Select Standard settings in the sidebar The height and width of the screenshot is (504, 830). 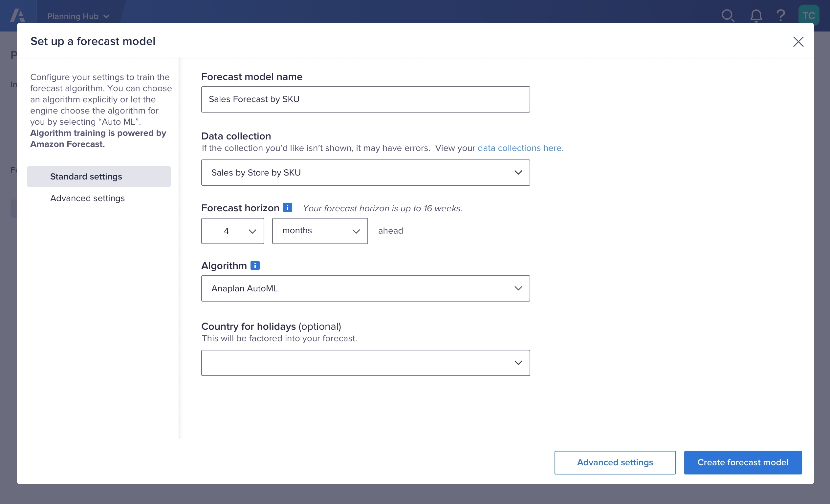(86, 177)
